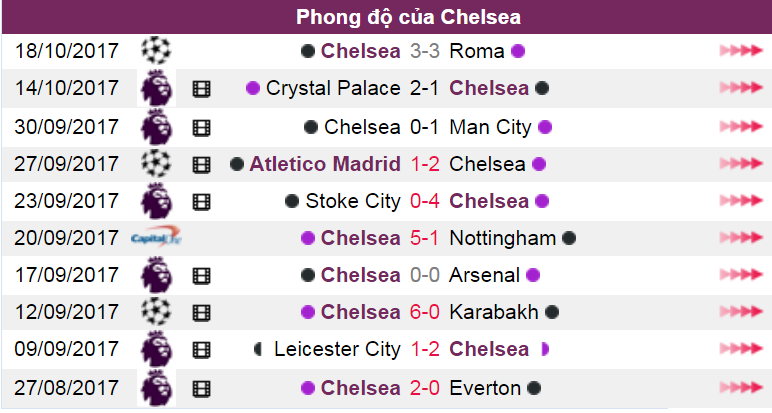Image resolution: width=772 pixels, height=413 pixels.
Task: Click Premier League logo on Everton match row
Action: 156,388
